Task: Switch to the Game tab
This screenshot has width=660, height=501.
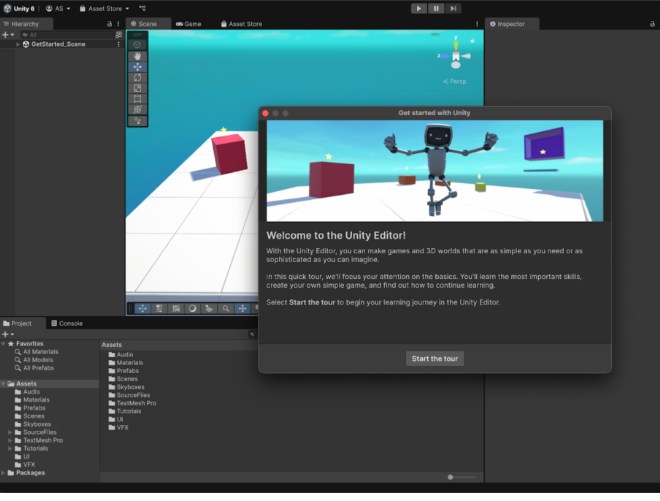Action: tap(189, 24)
